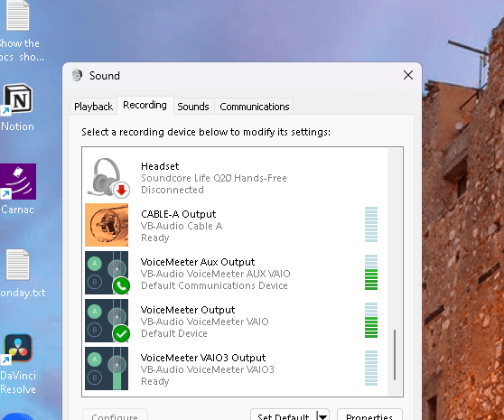The image size is (504, 420).
Task: Click the Configure button
Action: 115,415
